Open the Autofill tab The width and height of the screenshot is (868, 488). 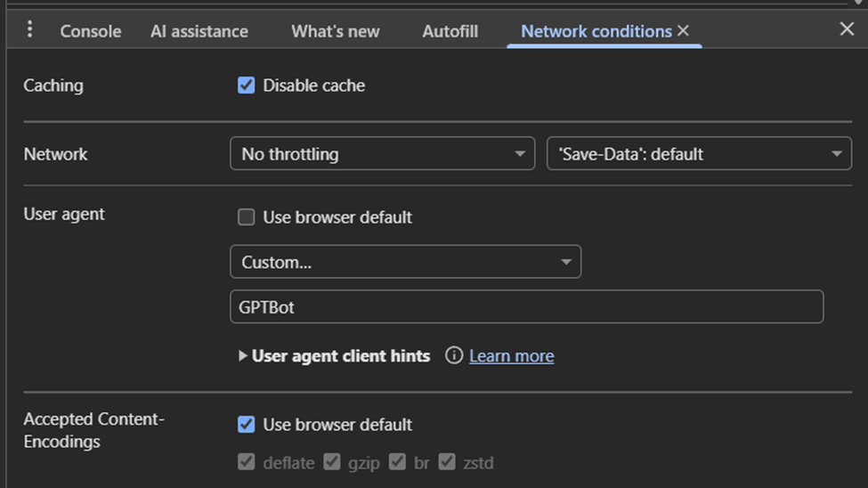pyautogui.click(x=450, y=31)
